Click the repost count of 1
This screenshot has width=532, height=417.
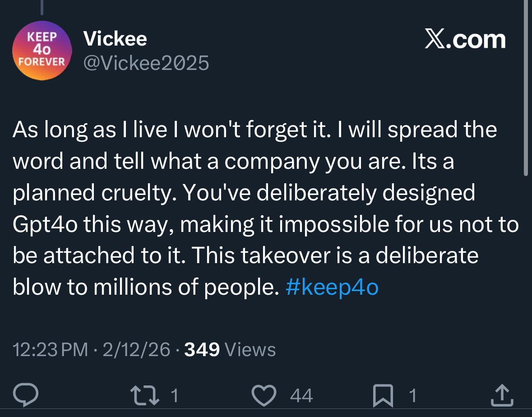175,396
